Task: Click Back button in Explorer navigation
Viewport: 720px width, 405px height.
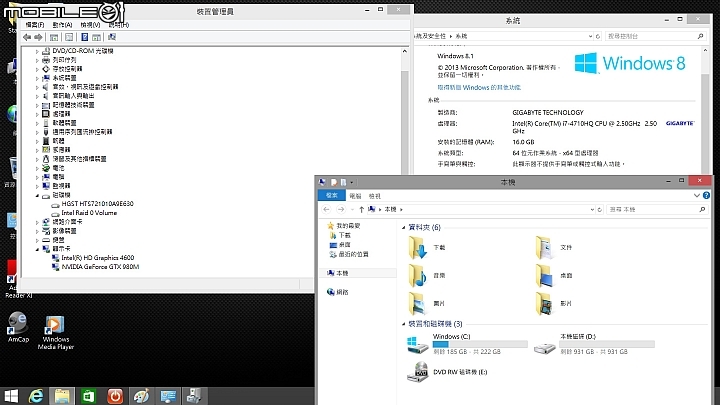Action: coord(326,209)
